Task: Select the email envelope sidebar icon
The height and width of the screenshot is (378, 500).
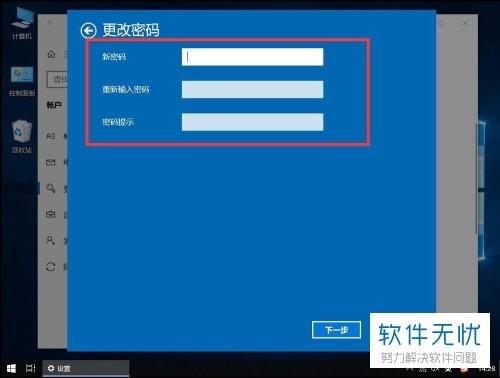Action: [51, 162]
